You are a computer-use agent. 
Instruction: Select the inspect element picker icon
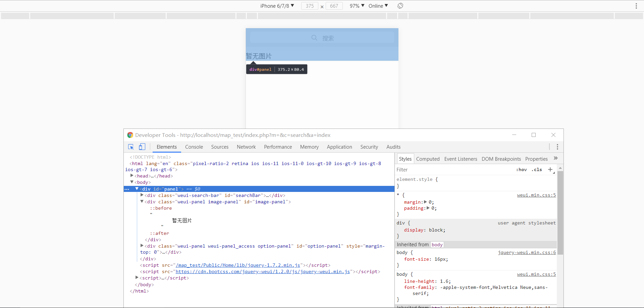coord(131,147)
